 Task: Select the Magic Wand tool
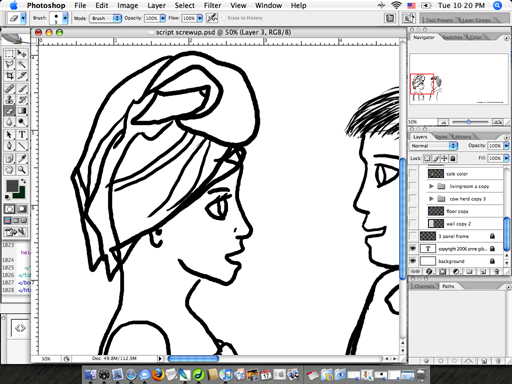click(x=22, y=65)
